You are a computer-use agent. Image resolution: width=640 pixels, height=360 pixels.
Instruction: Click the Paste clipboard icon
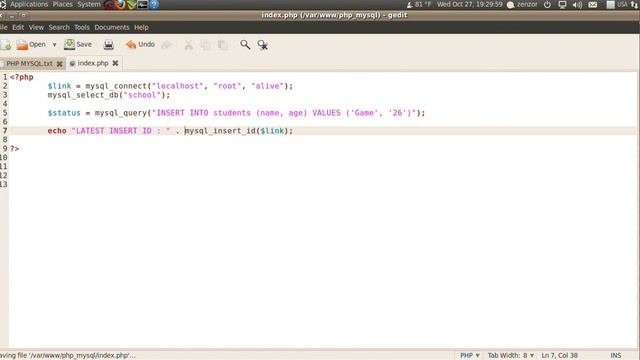(x=222, y=45)
